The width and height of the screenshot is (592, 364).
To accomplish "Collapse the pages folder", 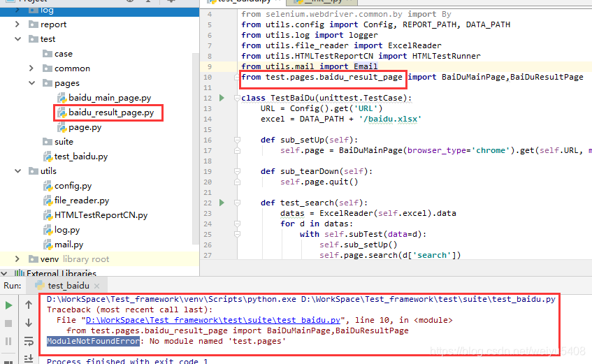I will [x=31, y=82].
